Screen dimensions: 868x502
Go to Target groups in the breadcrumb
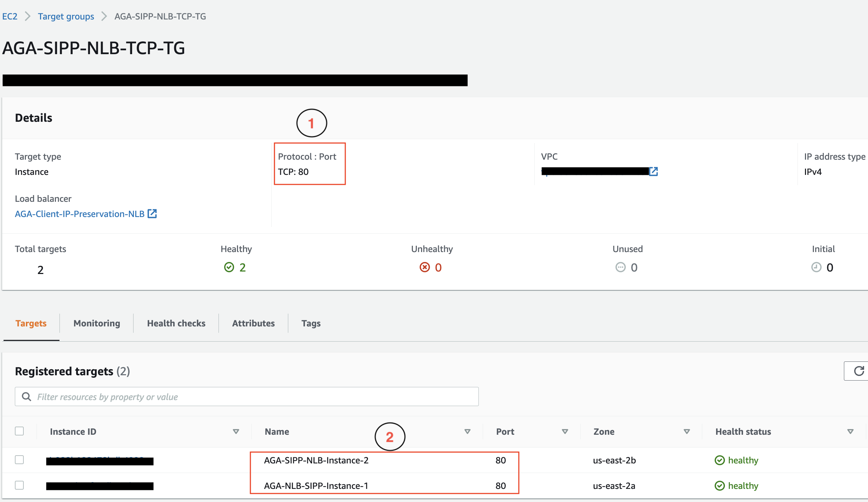66,16
